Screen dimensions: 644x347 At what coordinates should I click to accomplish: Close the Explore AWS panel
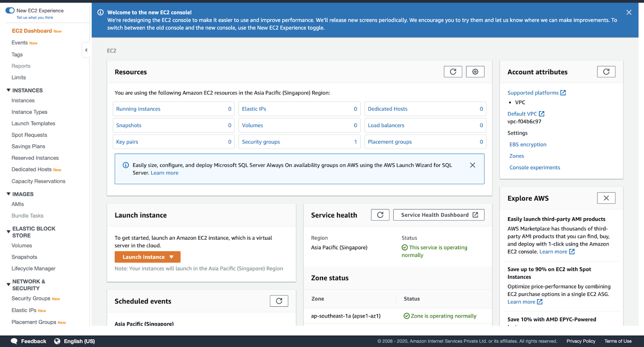pos(606,198)
